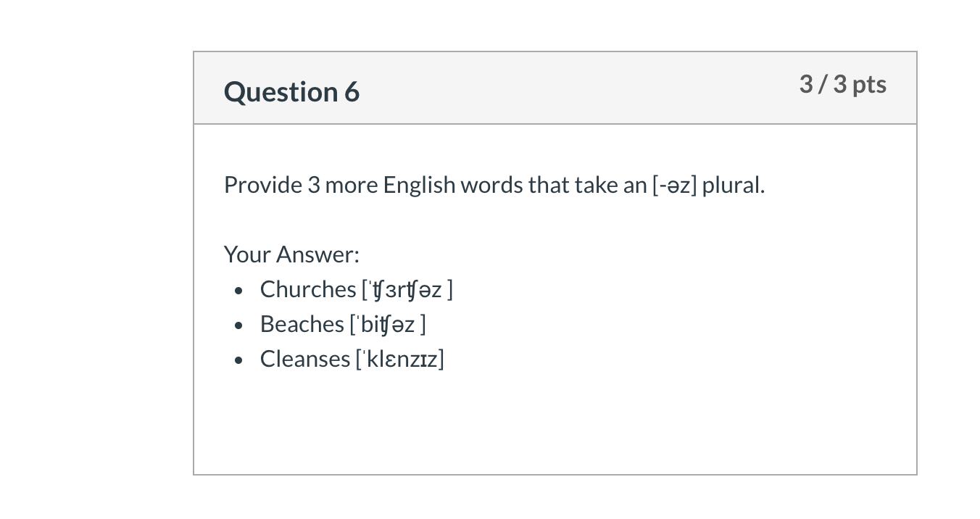980x519 pixels.
Task: Click the empty area below the answers
Action: point(555,424)
